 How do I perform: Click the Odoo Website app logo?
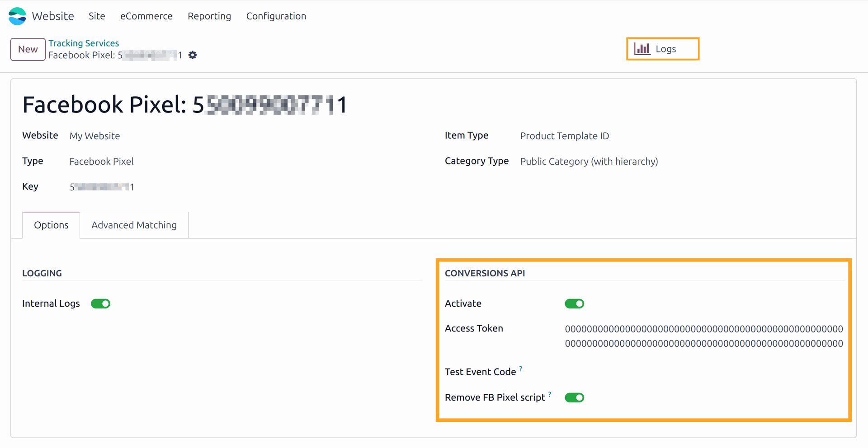17,16
